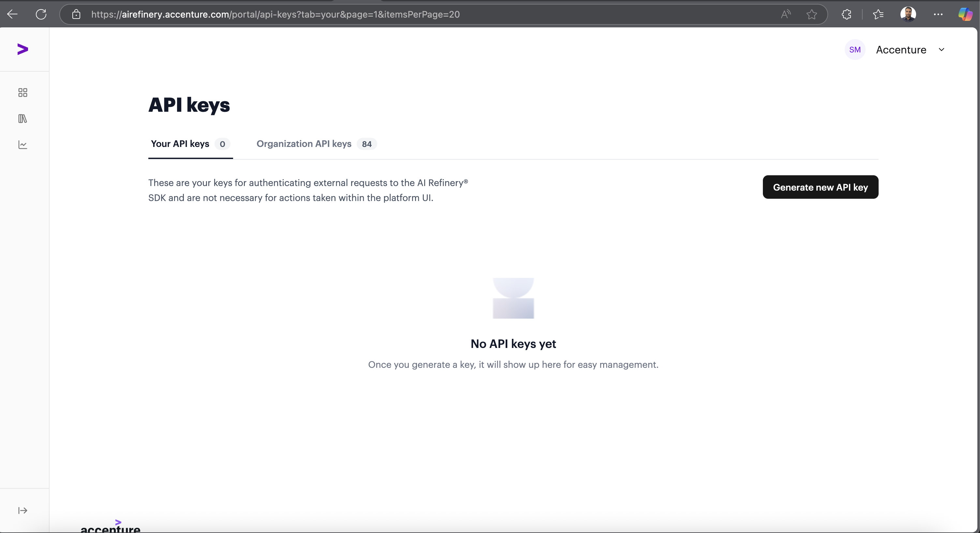
Task: Click the Accenture purple logo in sidebar
Action: [23, 50]
